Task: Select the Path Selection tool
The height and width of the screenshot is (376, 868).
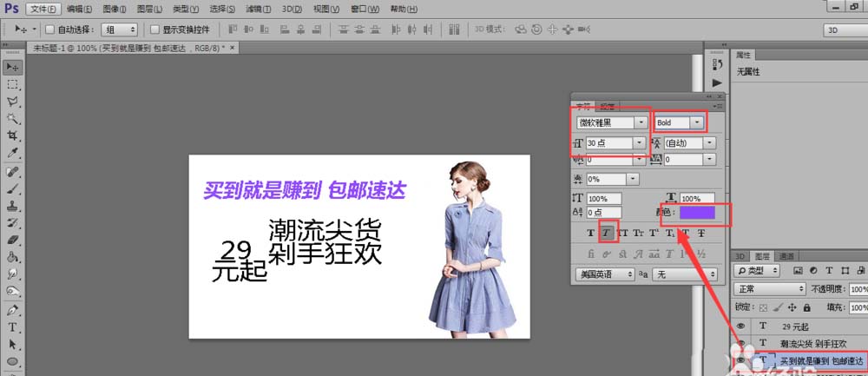Action: pos(12,345)
